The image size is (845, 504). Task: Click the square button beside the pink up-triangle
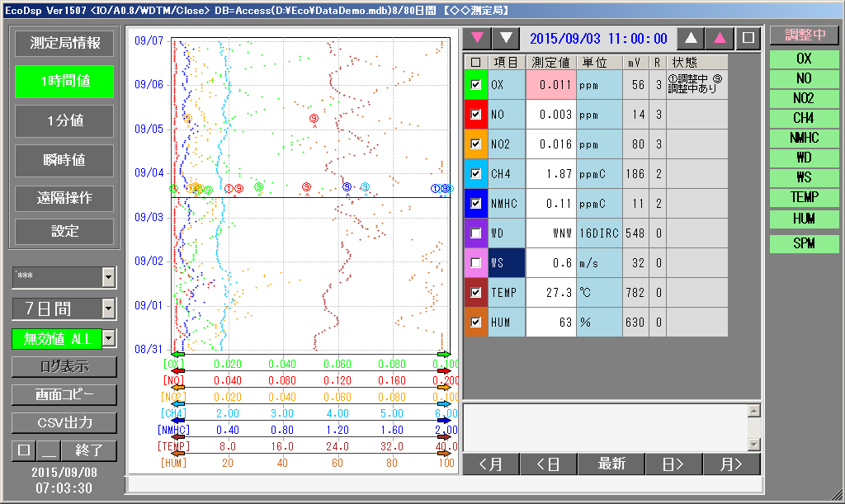748,38
